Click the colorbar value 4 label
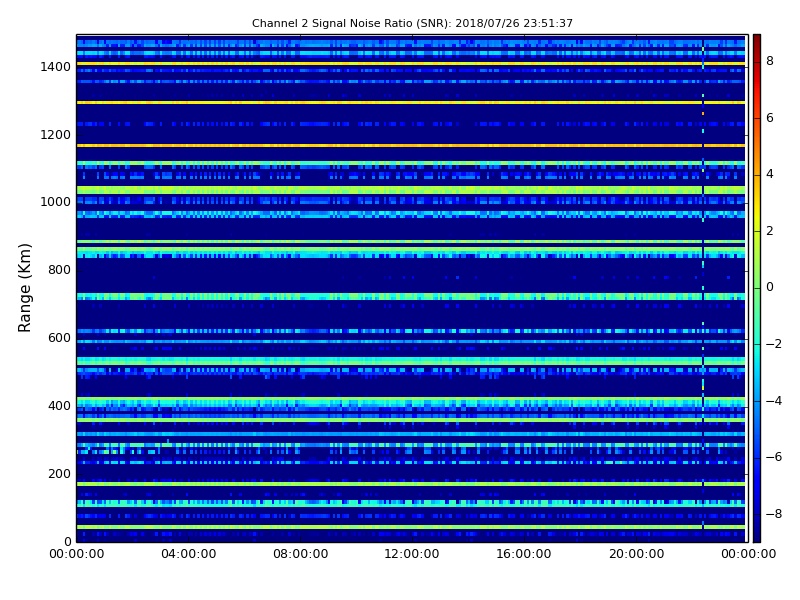 (x=770, y=174)
